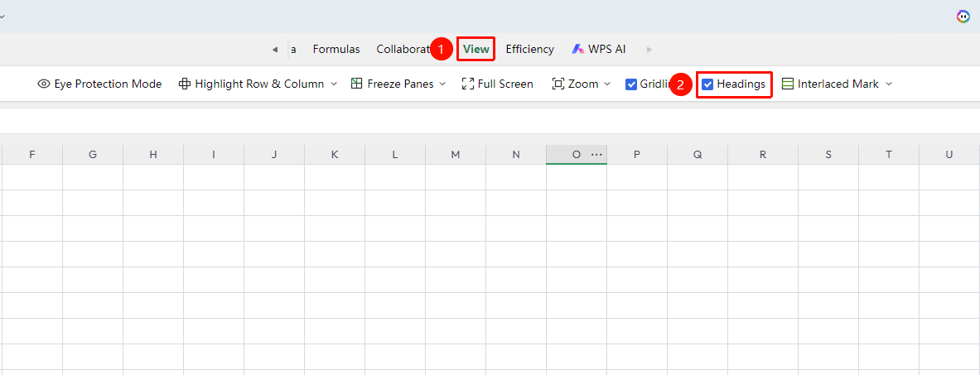
Task: Select column N header
Action: tap(515, 154)
